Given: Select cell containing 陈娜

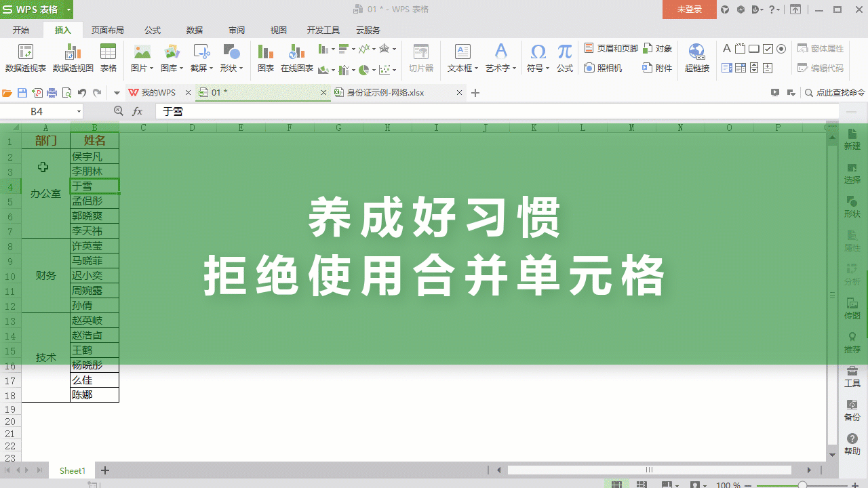Looking at the screenshot, I should tap(95, 395).
